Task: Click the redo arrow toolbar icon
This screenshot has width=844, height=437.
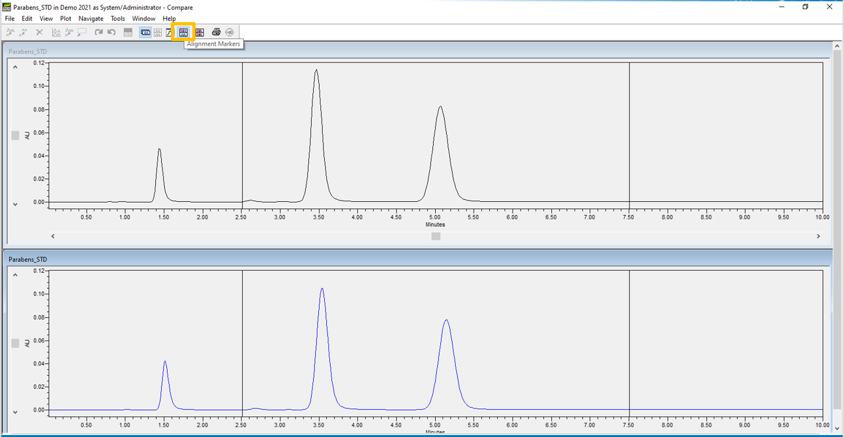Action: [x=99, y=32]
